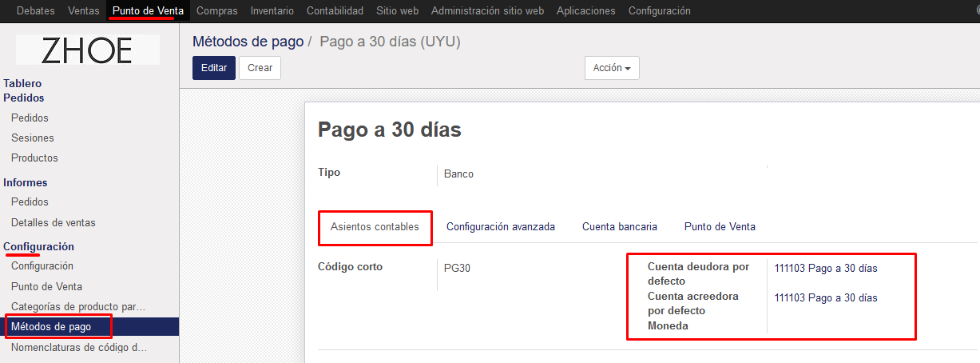Screen dimensions: 980x363
Task: Select Nomenclaturas de código sidebar item
Action: 79,347
